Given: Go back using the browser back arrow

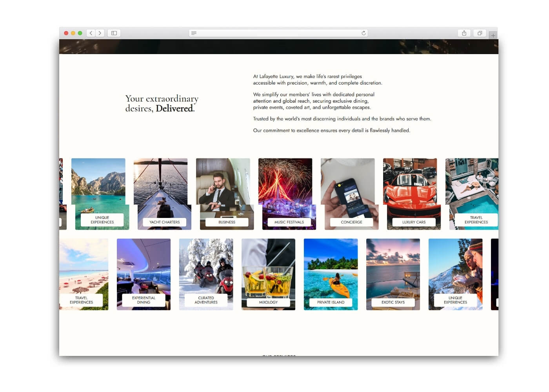Looking at the screenshot, I should click(x=91, y=33).
